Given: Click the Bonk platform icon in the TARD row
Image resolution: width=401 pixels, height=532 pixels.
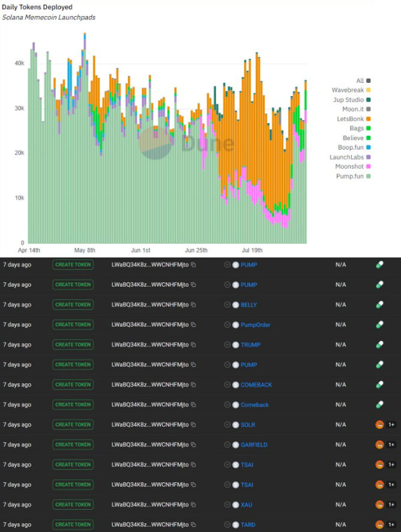Looking at the screenshot, I should (x=379, y=525).
